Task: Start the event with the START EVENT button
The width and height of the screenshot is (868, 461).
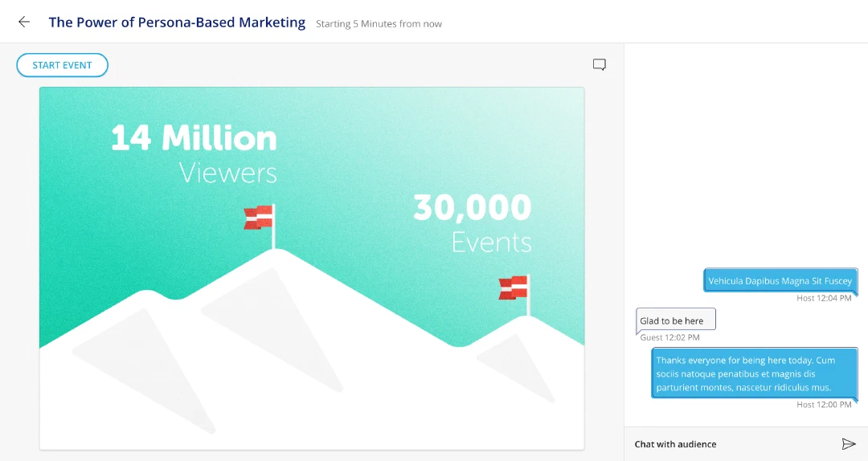Action: pos(62,65)
